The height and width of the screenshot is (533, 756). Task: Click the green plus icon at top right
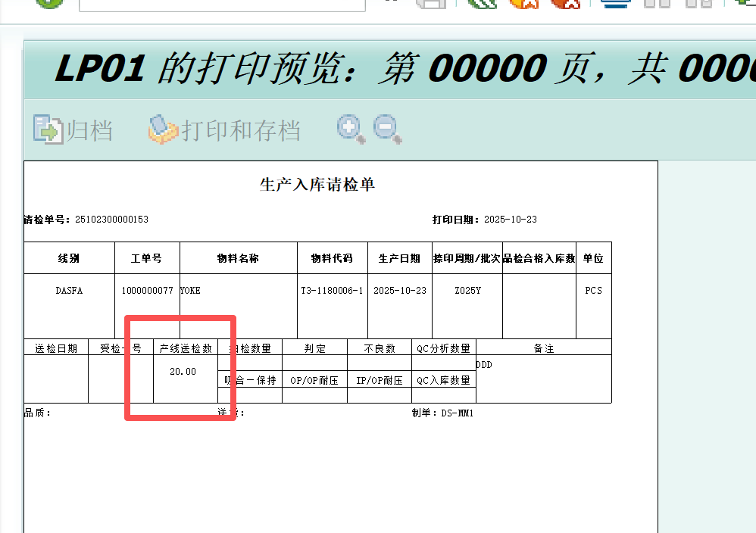click(743, 4)
